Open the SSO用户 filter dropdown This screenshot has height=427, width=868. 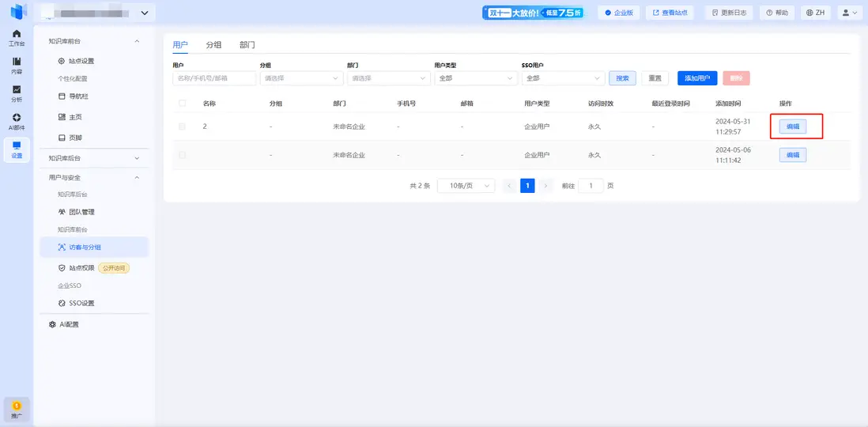(563, 78)
